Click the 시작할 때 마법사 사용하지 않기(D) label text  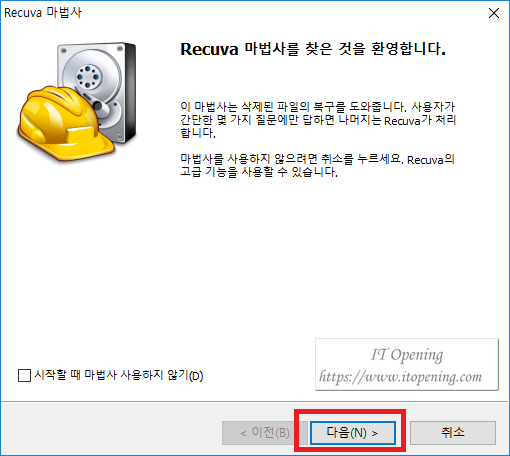point(119,375)
